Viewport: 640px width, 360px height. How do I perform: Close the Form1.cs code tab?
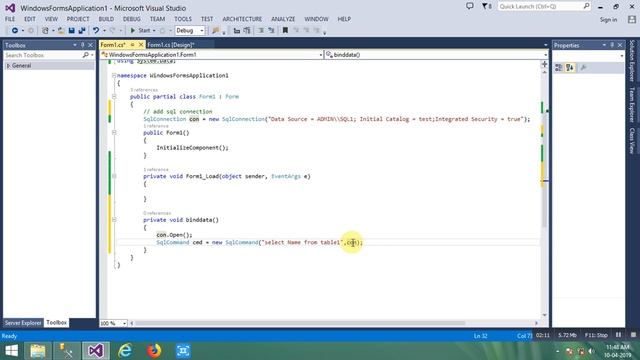click(x=141, y=45)
